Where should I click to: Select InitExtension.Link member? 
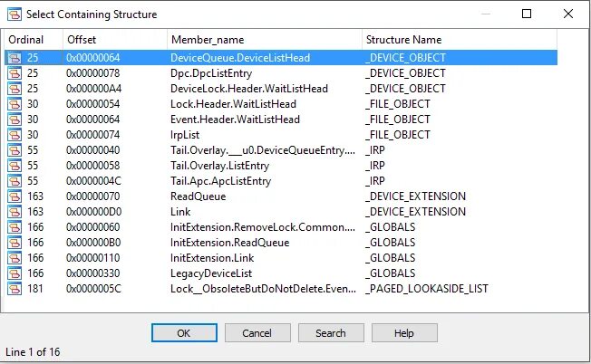click(212, 258)
